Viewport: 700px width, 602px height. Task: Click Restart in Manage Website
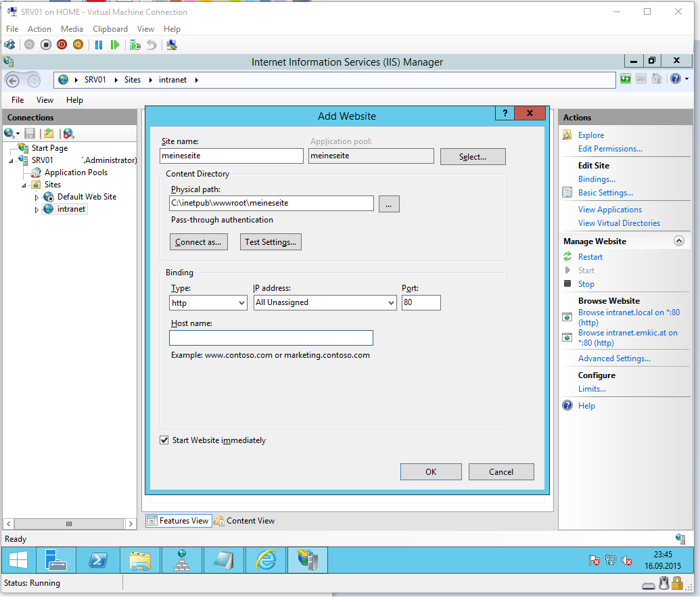pos(590,257)
